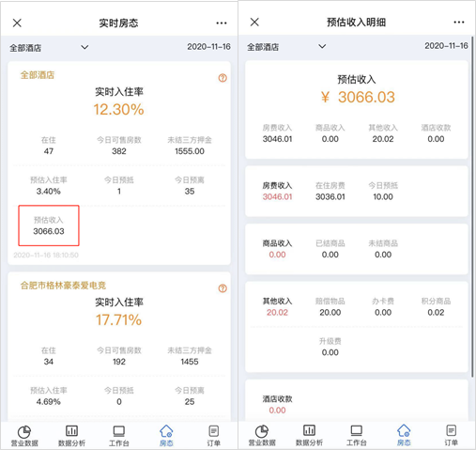Select the 房态 house icon in the left screen's bottom bar

[x=166, y=431]
